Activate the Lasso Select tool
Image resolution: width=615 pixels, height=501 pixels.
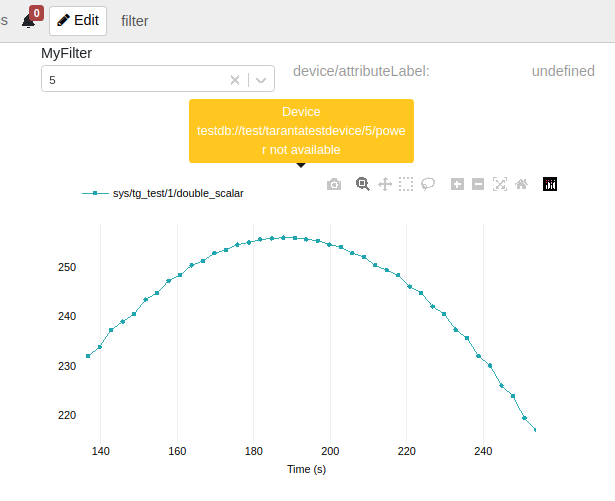pos(428,184)
